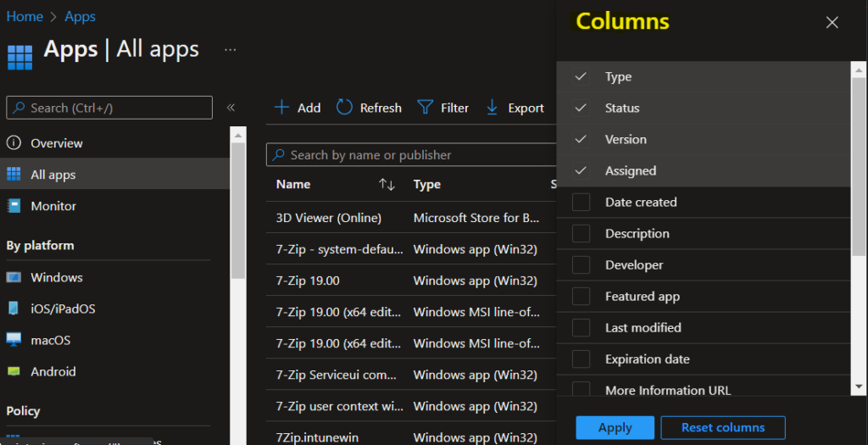Click Apply in Columns panel
The image size is (868, 445).
click(615, 427)
